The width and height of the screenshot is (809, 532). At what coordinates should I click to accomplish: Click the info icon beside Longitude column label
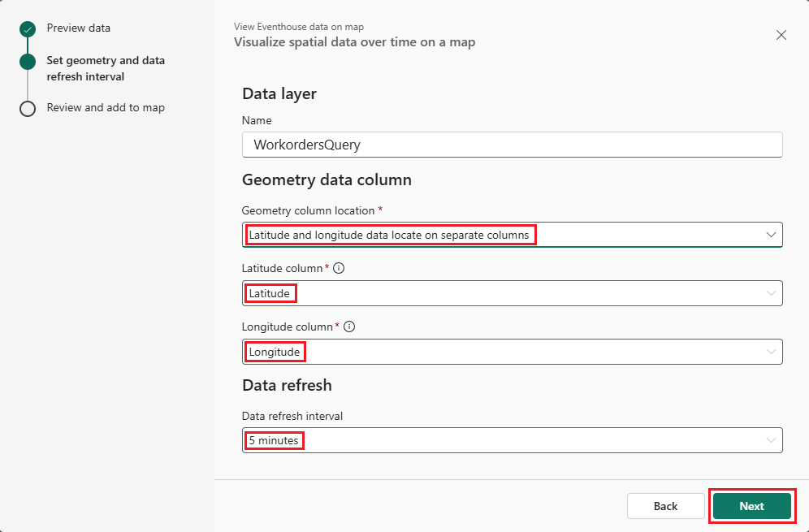(x=348, y=326)
